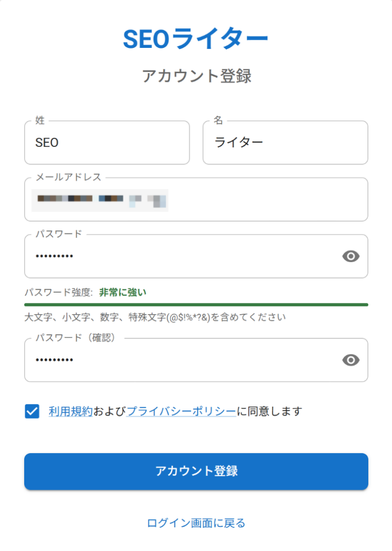Image resolution: width=392 pixels, height=551 pixels.
Task: Click the green password strength bar
Action: coord(196,305)
